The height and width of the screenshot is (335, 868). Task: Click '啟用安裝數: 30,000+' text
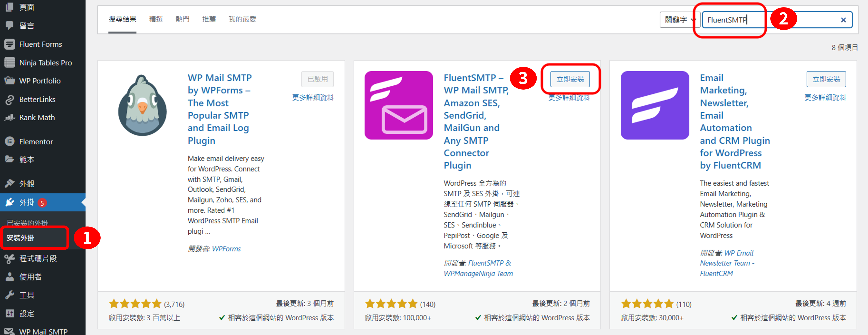click(x=652, y=318)
